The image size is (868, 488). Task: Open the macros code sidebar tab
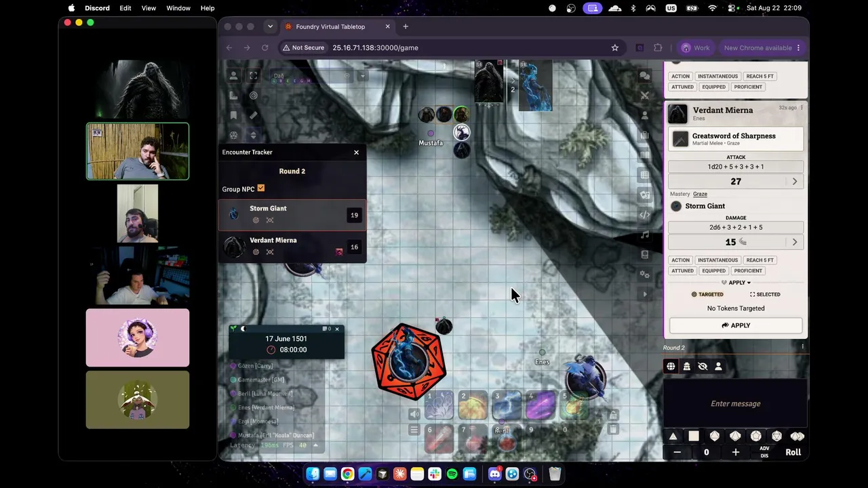645,215
